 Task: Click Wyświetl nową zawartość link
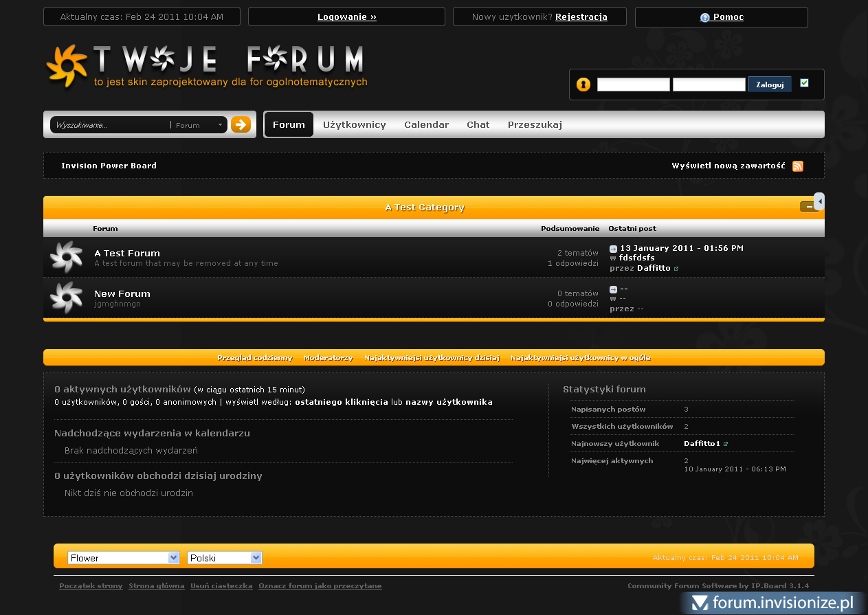pyautogui.click(x=728, y=166)
